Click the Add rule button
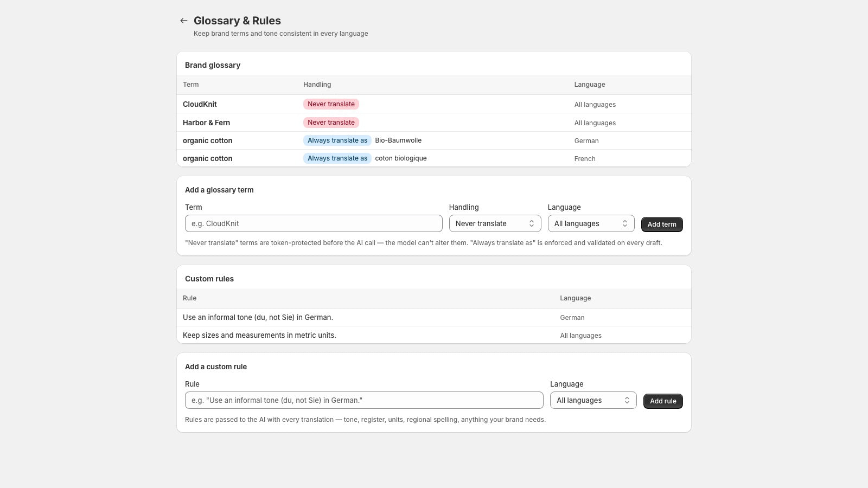 tap(663, 401)
